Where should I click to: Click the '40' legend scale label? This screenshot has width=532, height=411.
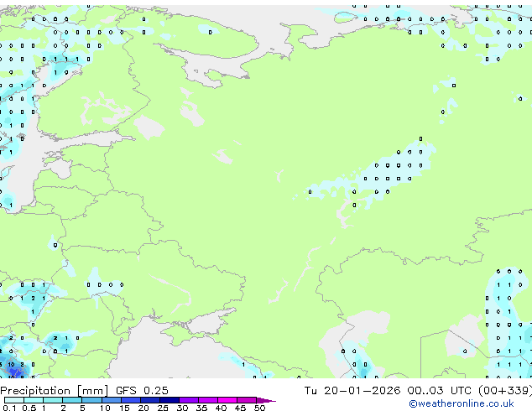pos(221,408)
